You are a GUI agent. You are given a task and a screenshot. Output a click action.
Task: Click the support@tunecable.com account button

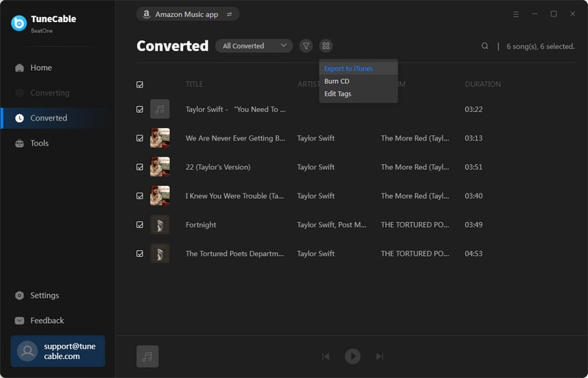(58, 351)
